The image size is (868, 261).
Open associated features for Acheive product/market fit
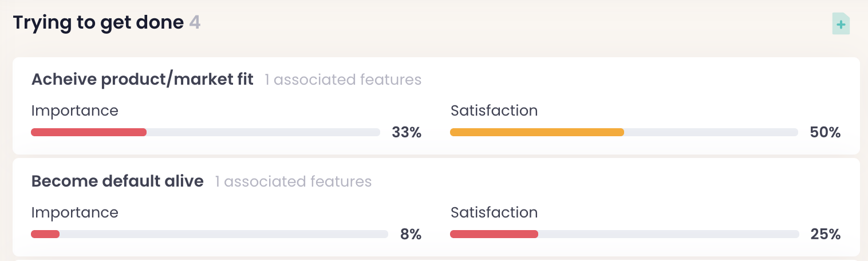click(x=342, y=80)
